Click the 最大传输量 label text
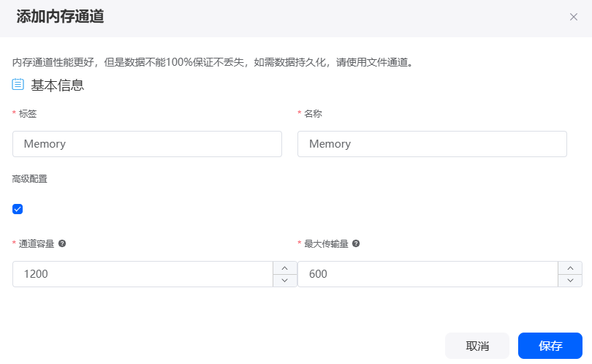 point(326,244)
